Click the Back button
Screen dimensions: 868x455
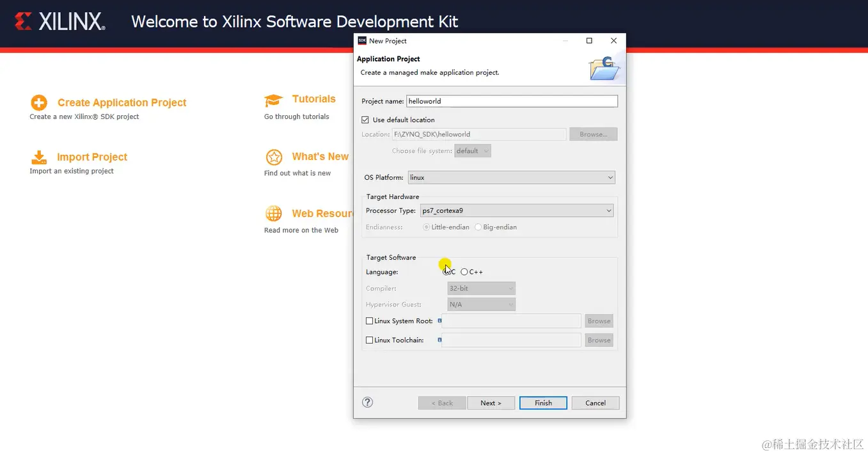(x=442, y=403)
